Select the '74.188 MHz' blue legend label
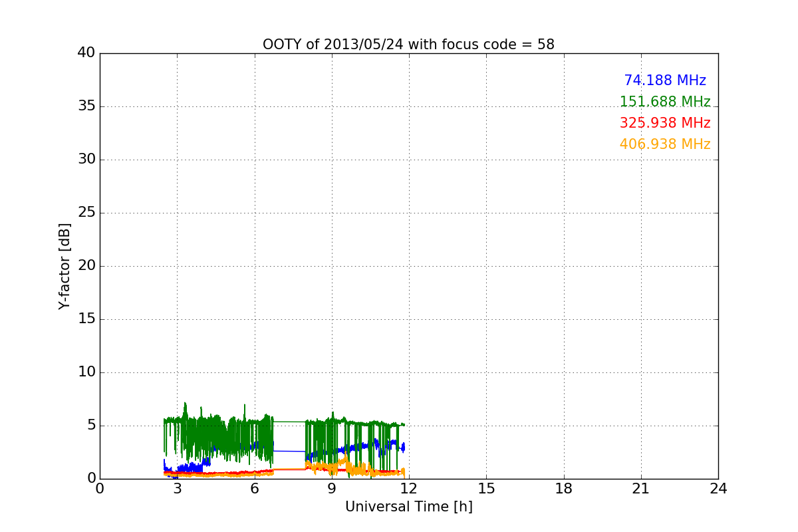Viewport: 798px width, 532px height. click(665, 80)
